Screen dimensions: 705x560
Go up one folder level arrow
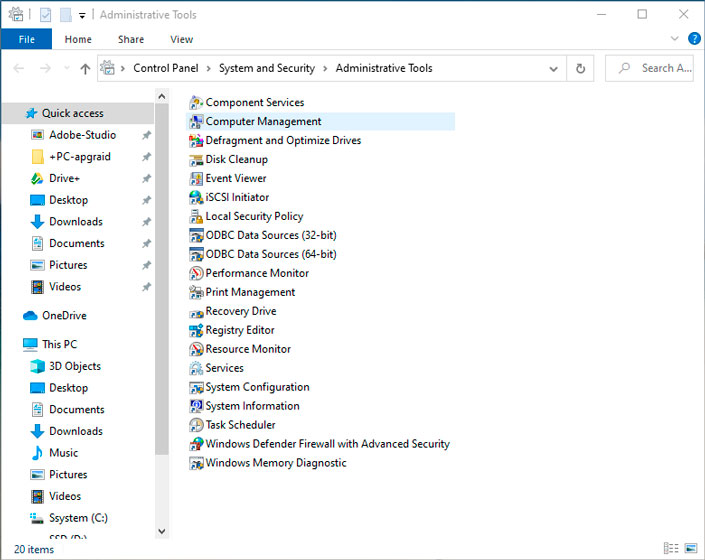click(85, 68)
